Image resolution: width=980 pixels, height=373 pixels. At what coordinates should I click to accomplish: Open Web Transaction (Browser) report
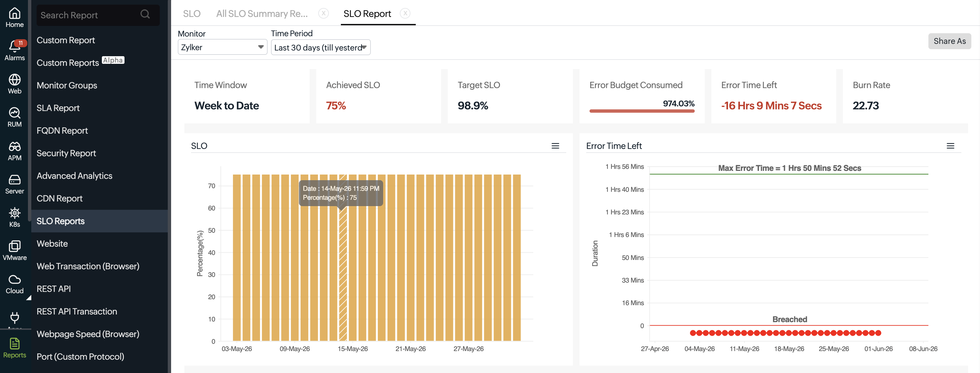pos(88,266)
